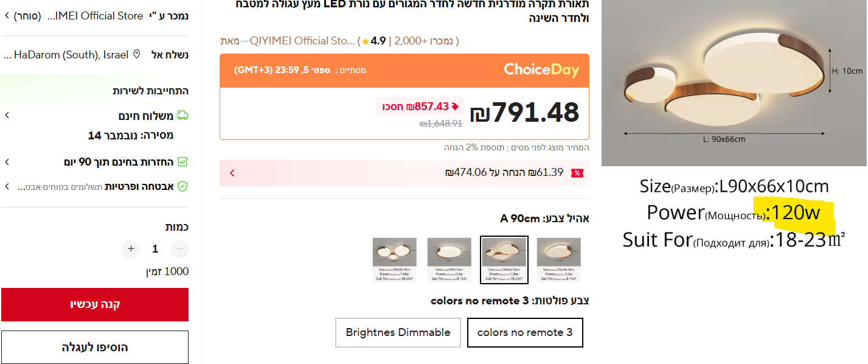Click the green free returns icon

pyautogui.click(x=182, y=162)
